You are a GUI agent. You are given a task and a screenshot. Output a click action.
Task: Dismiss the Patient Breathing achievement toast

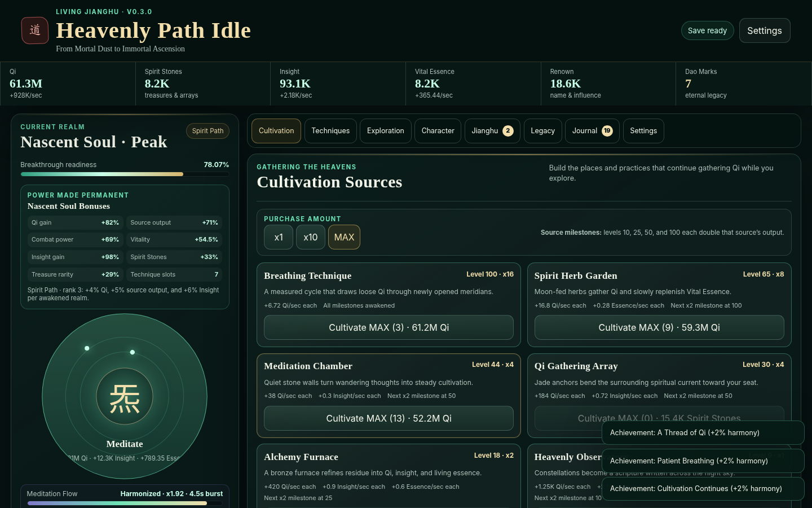(x=703, y=461)
